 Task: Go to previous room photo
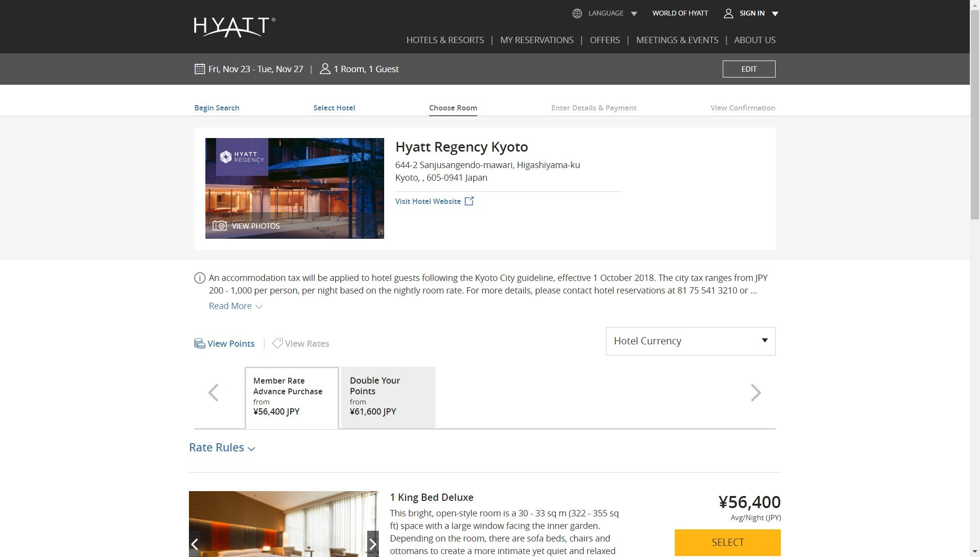pyautogui.click(x=195, y=544)
